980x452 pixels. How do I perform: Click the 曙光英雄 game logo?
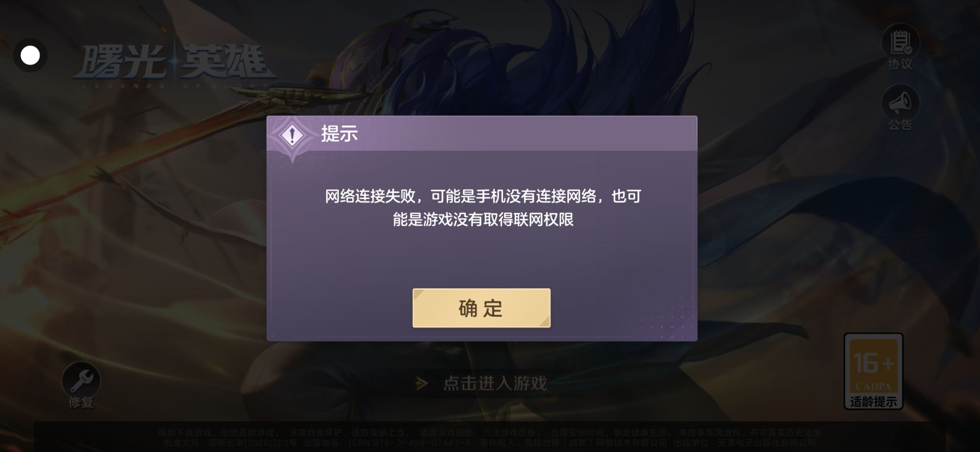click(x=175, y=62)
